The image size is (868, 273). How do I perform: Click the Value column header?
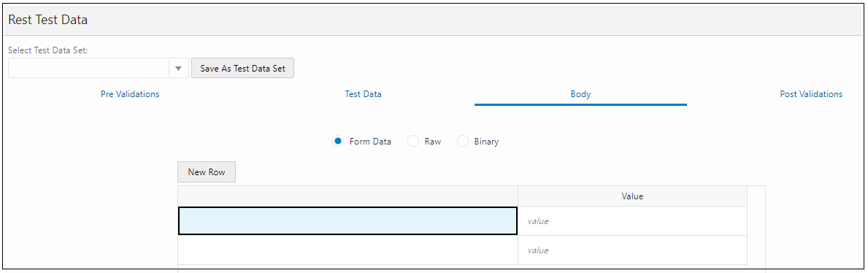tap(632, 196)
